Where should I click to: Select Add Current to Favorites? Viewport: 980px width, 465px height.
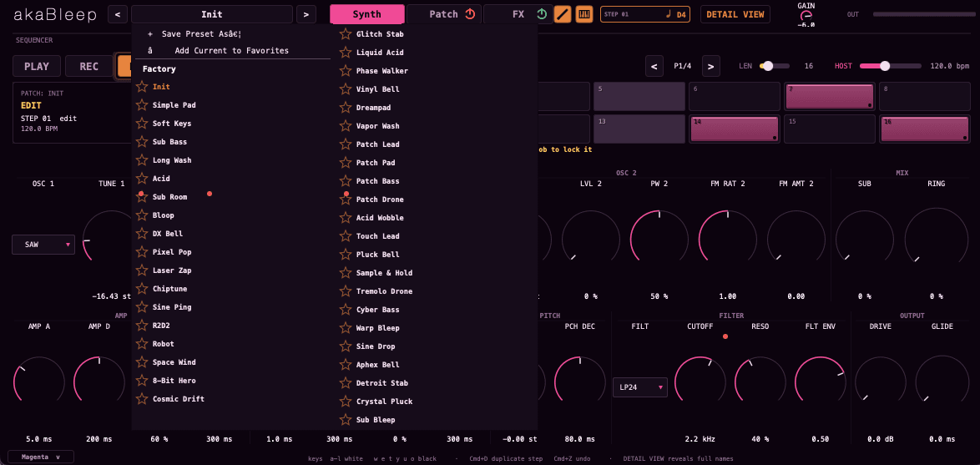tap(233, 51)
